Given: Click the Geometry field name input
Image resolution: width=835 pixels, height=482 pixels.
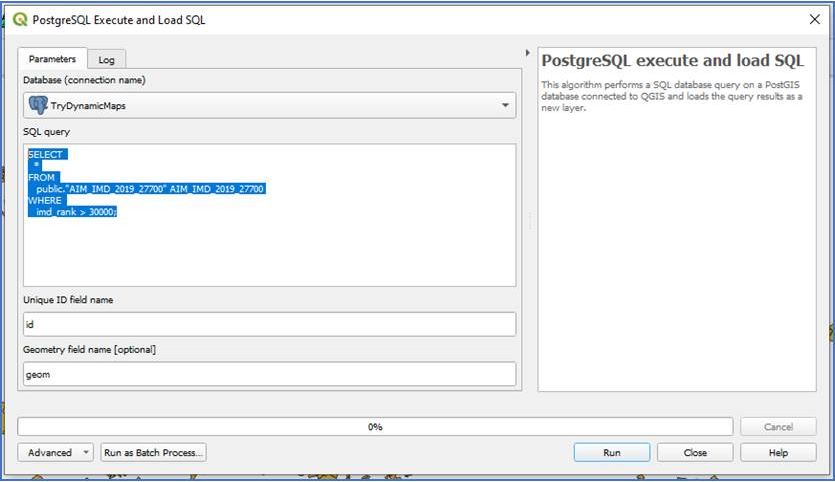Looking at the screenshot, I should point(269,374).
